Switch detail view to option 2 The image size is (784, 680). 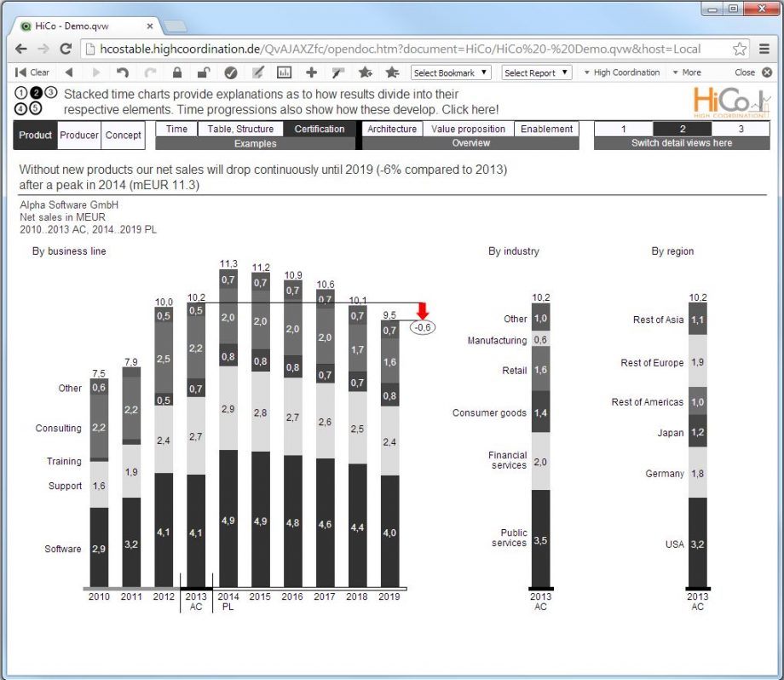point(681,130)
